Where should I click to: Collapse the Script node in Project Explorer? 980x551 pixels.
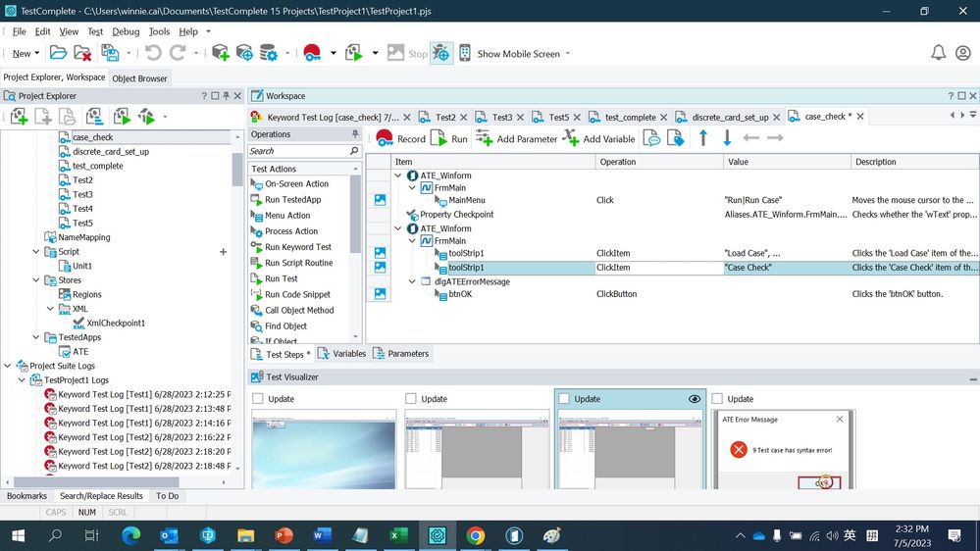click(x=36, y=252)
